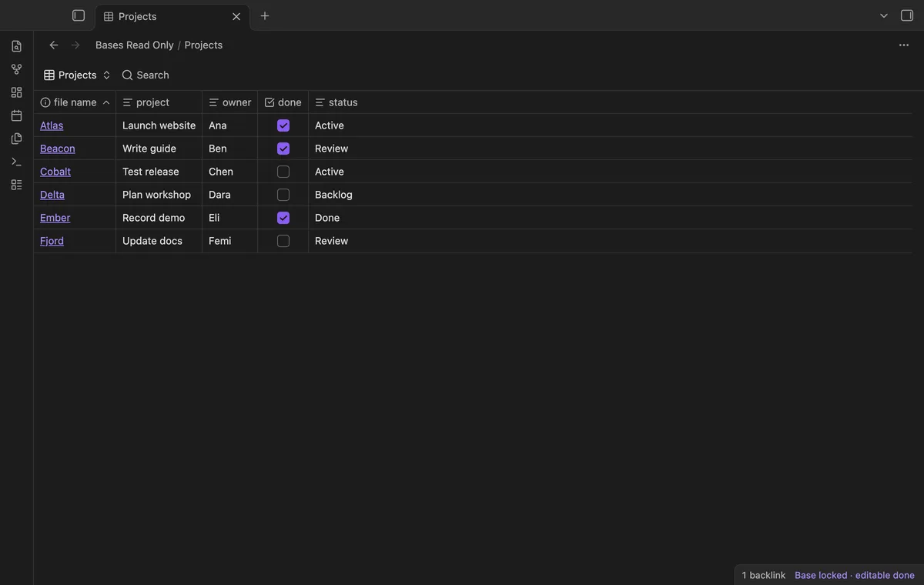This screenshot has width=924, height=585.
Task: Open the Cobalt note link
Action: [x=55, y=172]
